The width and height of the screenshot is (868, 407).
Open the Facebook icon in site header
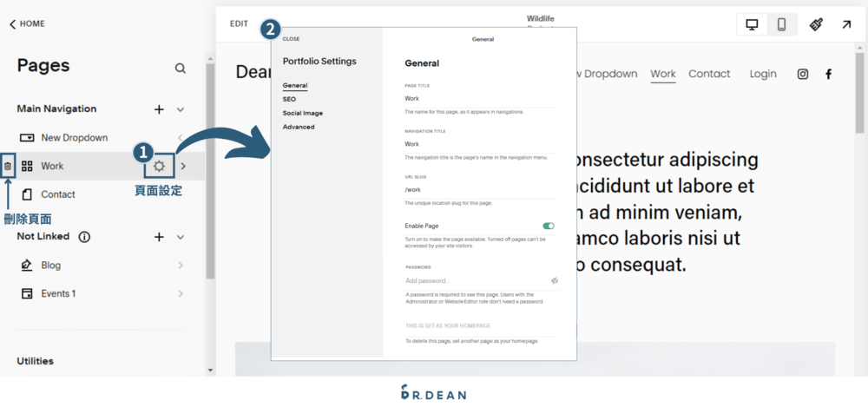tap(828, 74)
